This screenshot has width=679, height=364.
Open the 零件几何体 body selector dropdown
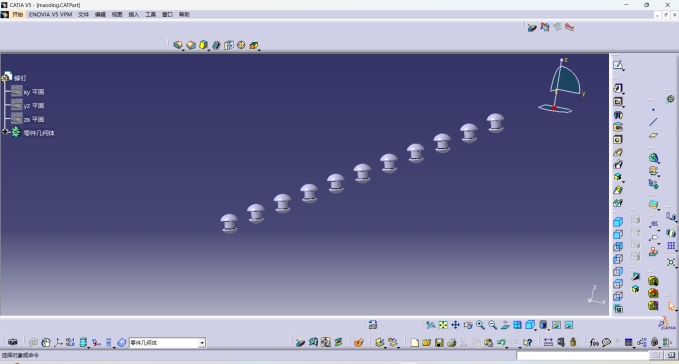tap(202, 343)
